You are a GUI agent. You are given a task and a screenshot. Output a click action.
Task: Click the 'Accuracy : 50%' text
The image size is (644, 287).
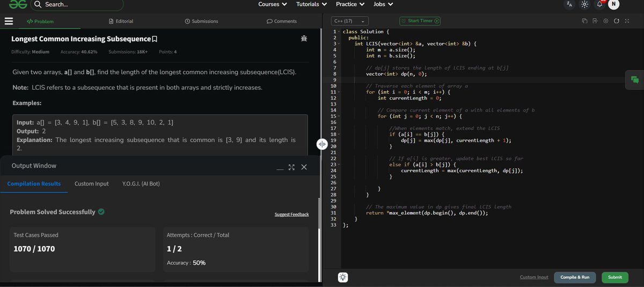186,263
